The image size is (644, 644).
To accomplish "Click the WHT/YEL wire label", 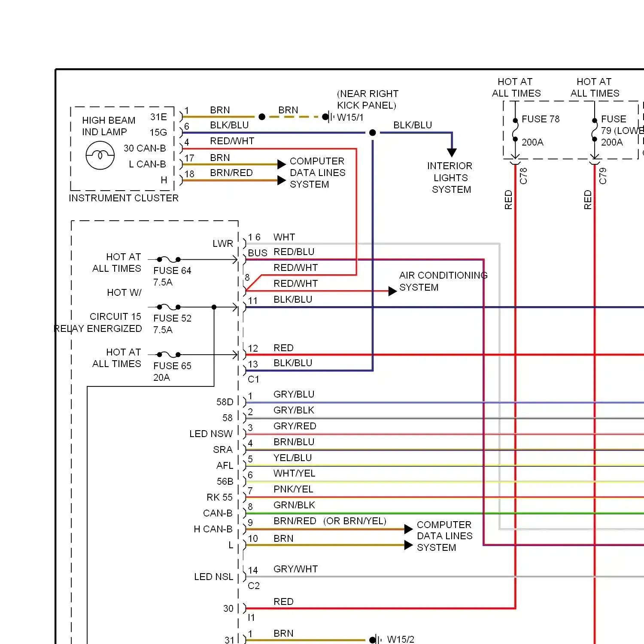I will (294, 474).
